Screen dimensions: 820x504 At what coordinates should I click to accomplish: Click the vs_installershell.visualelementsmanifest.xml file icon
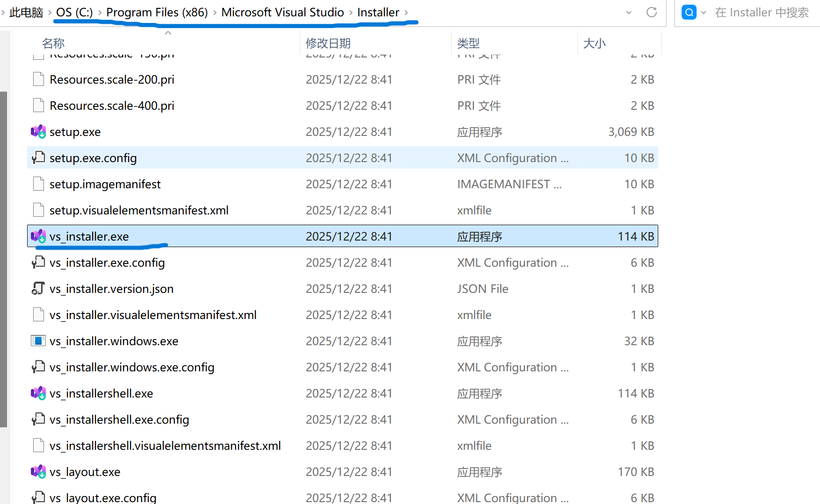(38, 446)
